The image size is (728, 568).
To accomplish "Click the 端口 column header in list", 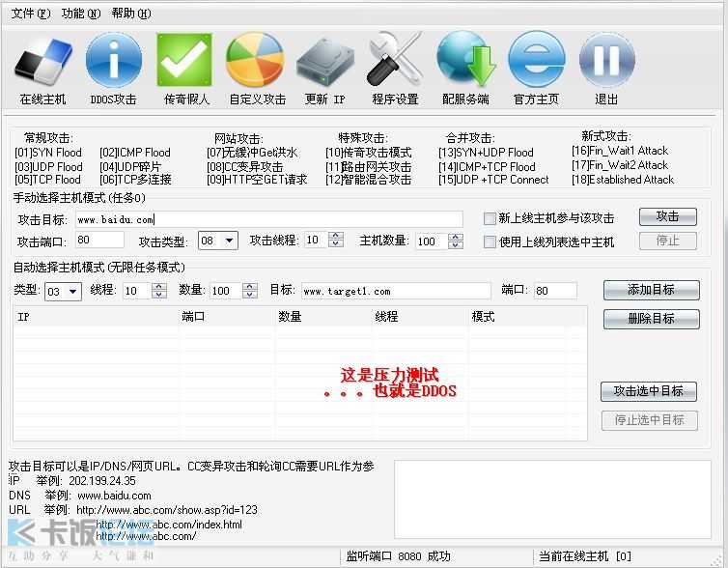I will pos(193,316).
